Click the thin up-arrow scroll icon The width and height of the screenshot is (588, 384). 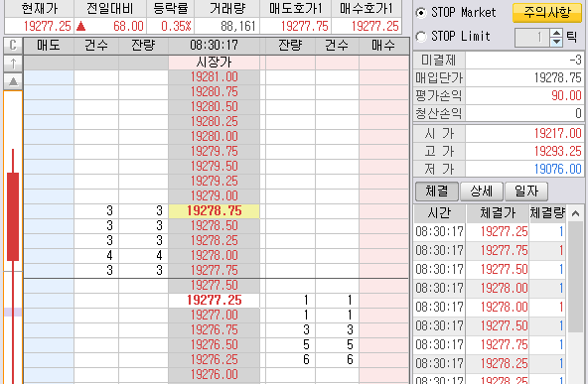[13, 64]
